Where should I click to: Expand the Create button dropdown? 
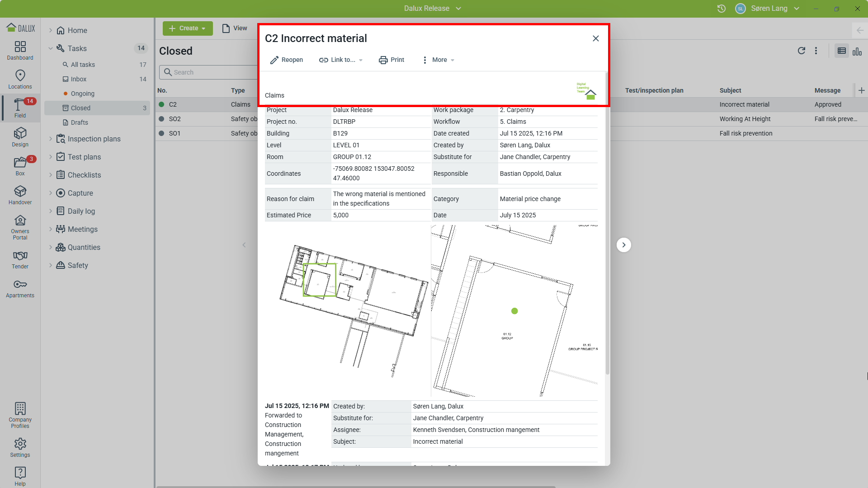188,28
